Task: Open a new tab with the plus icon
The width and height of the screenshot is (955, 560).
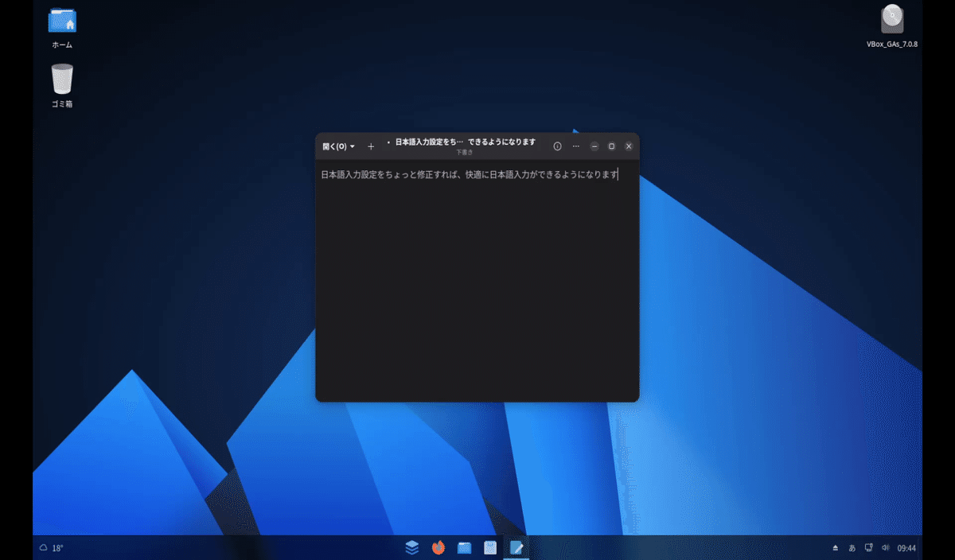Action: click(x=370, y=146)
